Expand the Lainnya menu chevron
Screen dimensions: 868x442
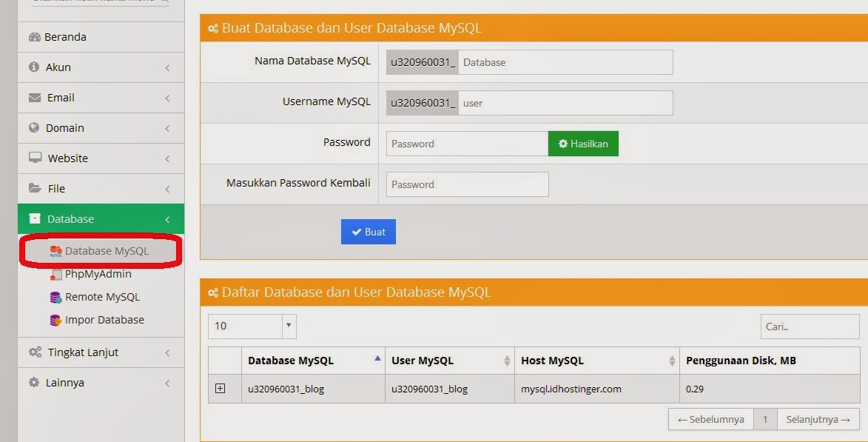pos(167,384)
